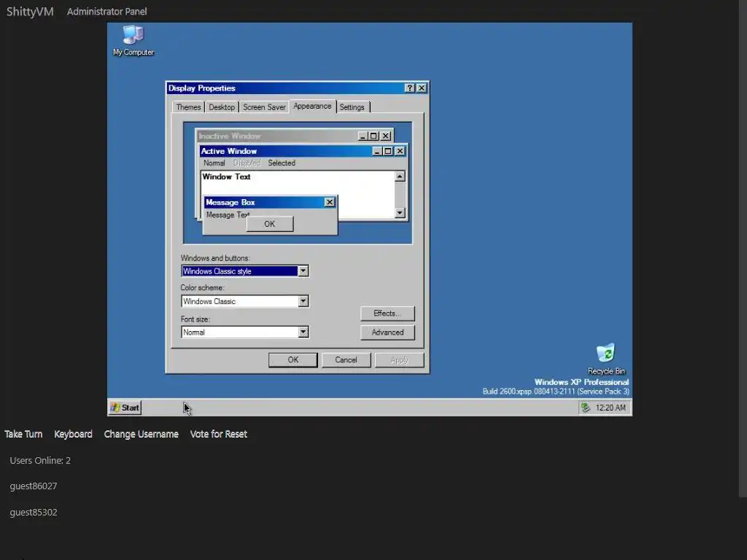
Task: Click the Apply button
Action: point(399,360)
